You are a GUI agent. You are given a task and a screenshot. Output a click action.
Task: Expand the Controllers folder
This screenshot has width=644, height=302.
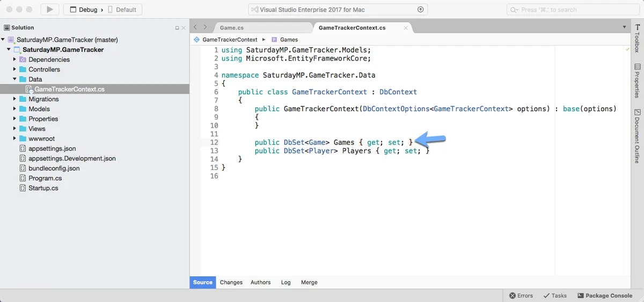15,69
